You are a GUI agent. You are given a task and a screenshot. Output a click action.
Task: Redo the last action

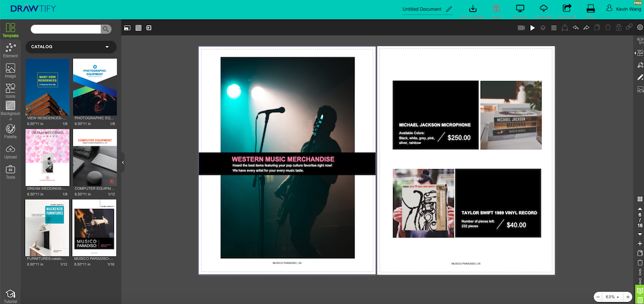(x=586, y=28)
